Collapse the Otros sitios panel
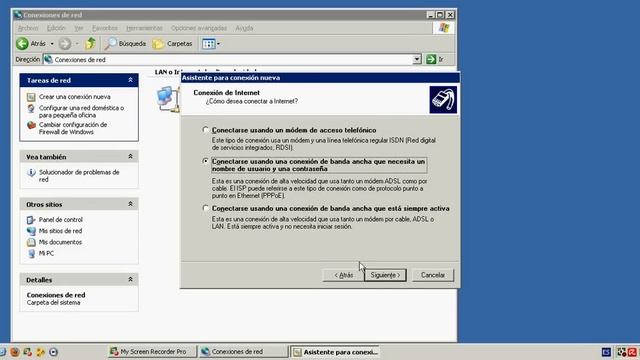Screen dimensions: 640x360 tap(130, 204)
